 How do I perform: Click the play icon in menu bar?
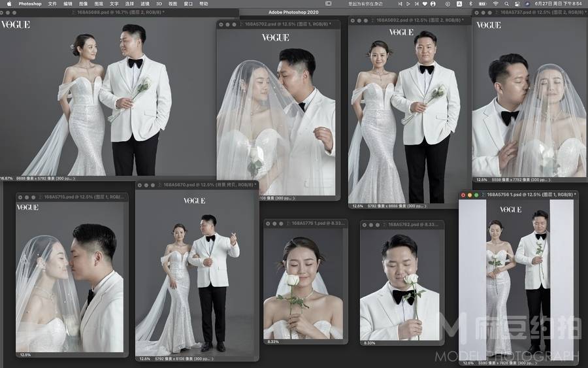(x=408, y=4)
